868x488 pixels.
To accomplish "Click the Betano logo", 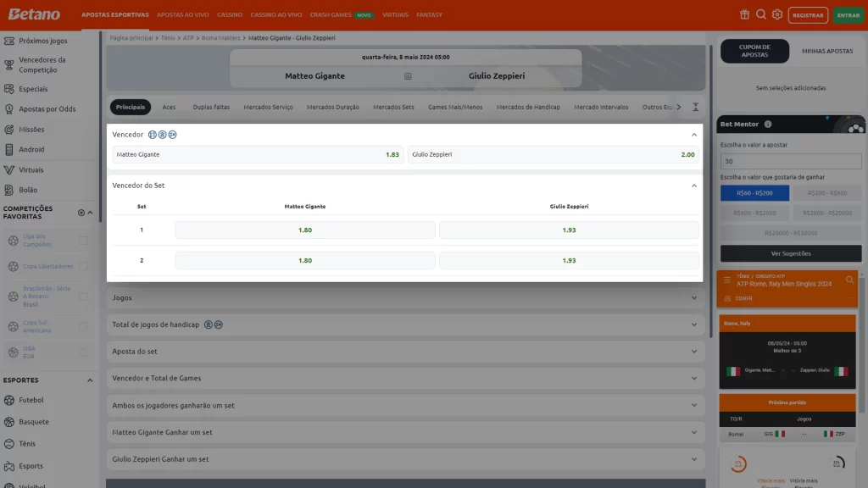I will pos(34,14).
